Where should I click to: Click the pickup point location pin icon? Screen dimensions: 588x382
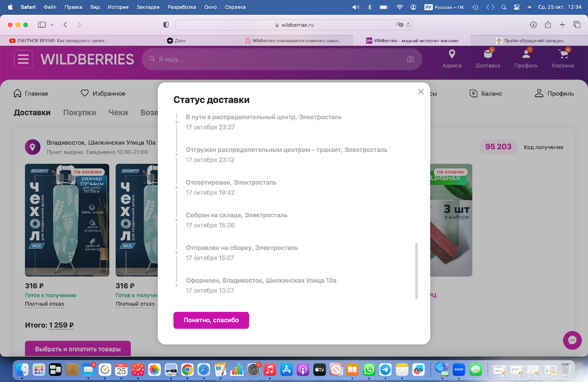[32, 147]
